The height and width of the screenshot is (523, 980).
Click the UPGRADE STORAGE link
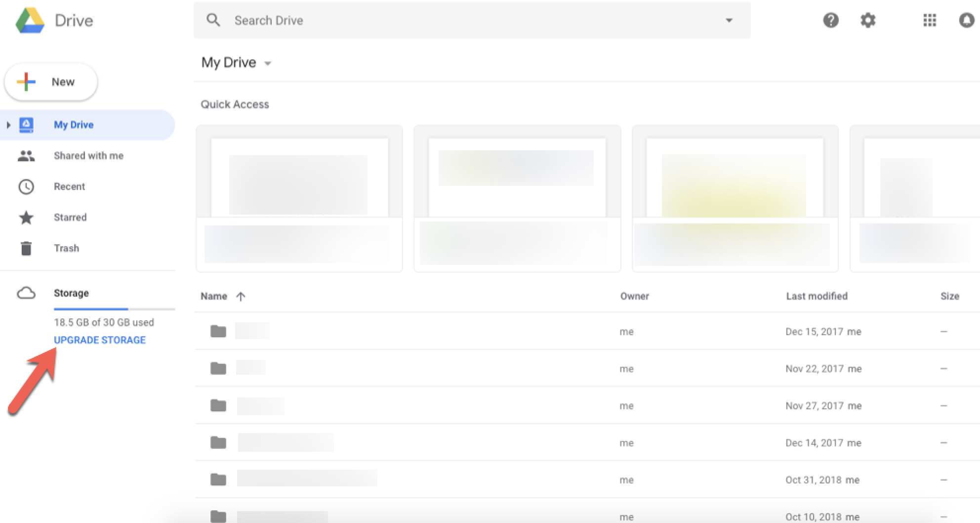(x=100, y=340)
